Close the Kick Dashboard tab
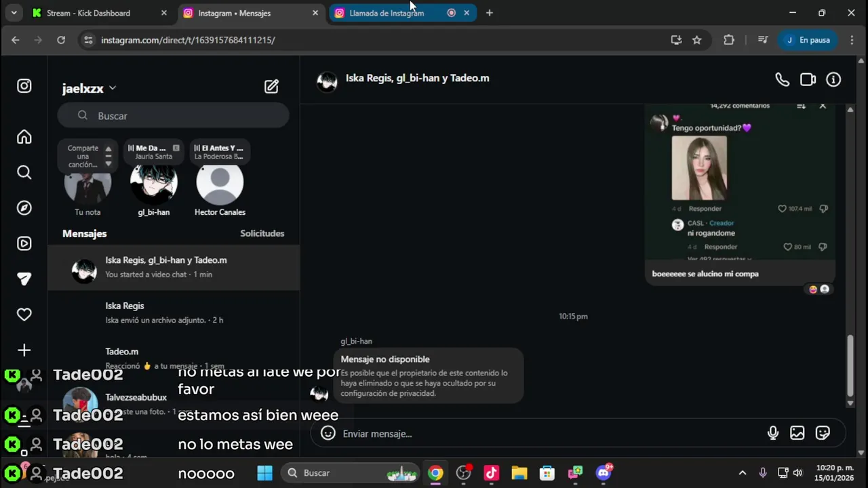 pyautogui.click(x=164, y=13)
